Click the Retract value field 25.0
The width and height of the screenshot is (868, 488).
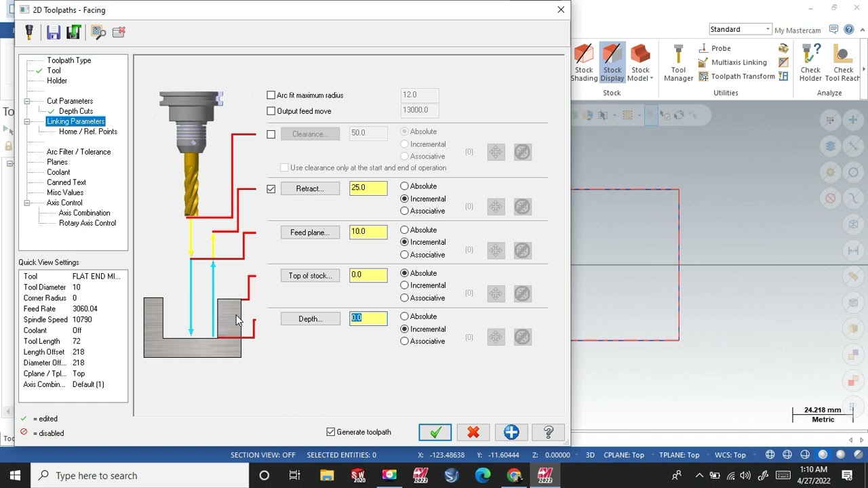pyautogui.click(x=368, y=188)
